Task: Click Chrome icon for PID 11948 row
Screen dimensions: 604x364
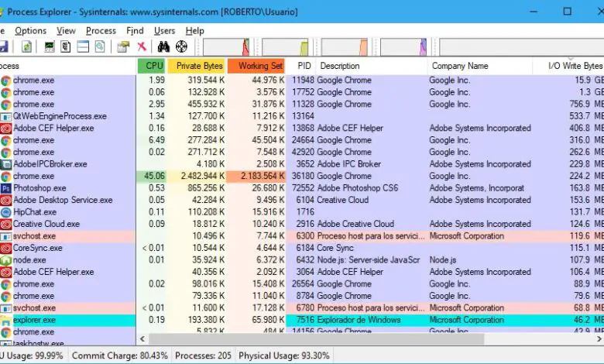Action: coord(5,81)
